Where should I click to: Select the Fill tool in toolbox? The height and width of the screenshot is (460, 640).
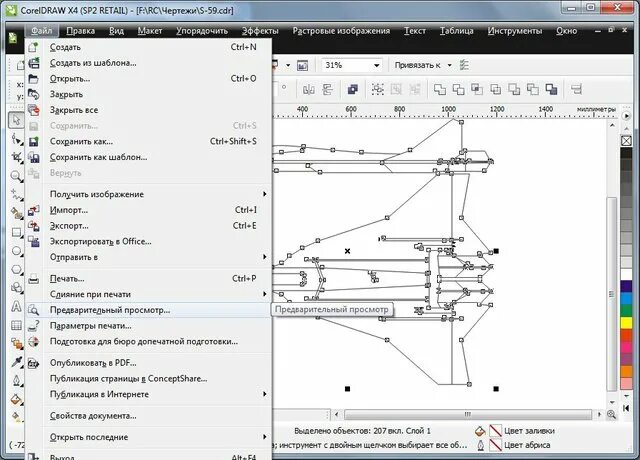click(16, 399)
